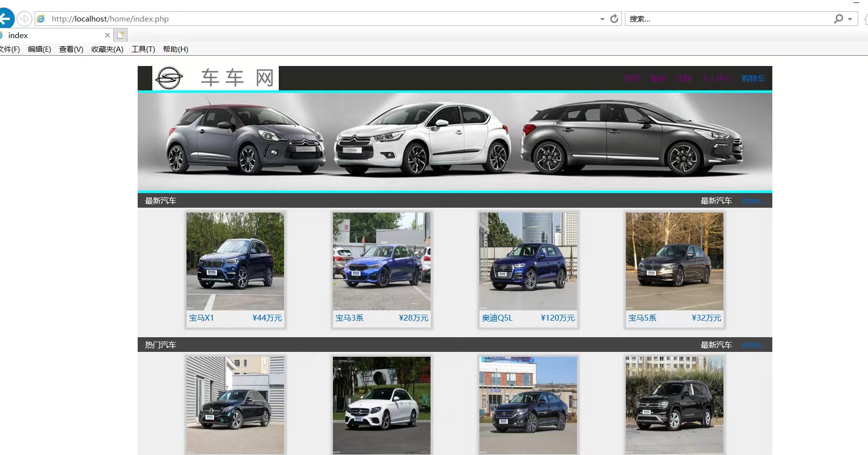Open the black Volkswagen SUV photo
The image size is (868, 455).
[x=675, y=406]
